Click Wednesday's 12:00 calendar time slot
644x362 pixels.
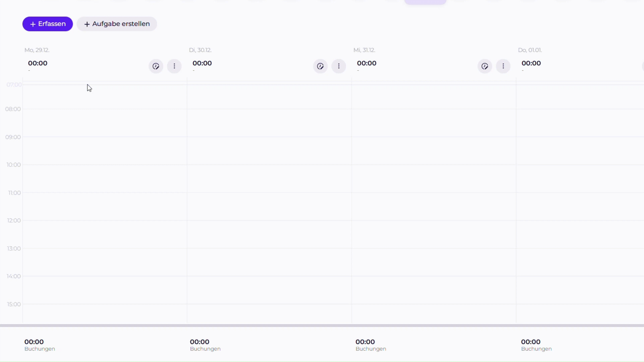click(434, 234)
